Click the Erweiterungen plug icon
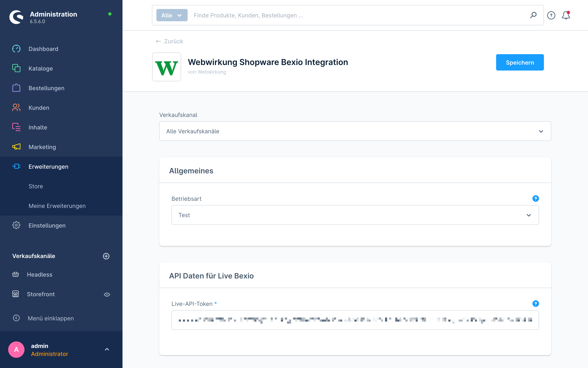The width and height of the screenshot is (588, 368). point(16,166)
